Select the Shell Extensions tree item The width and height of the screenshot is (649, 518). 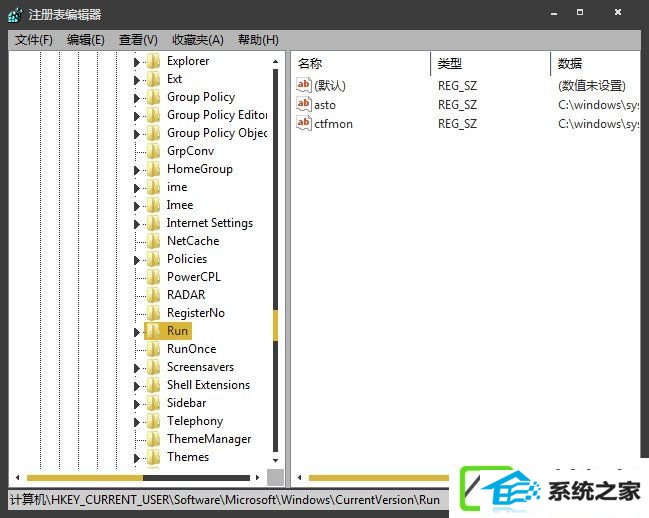click(x=209, y=385)
